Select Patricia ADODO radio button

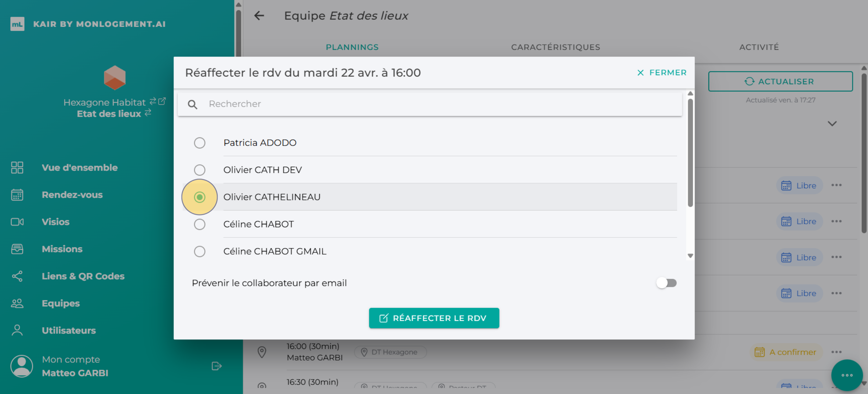(199, 143)
